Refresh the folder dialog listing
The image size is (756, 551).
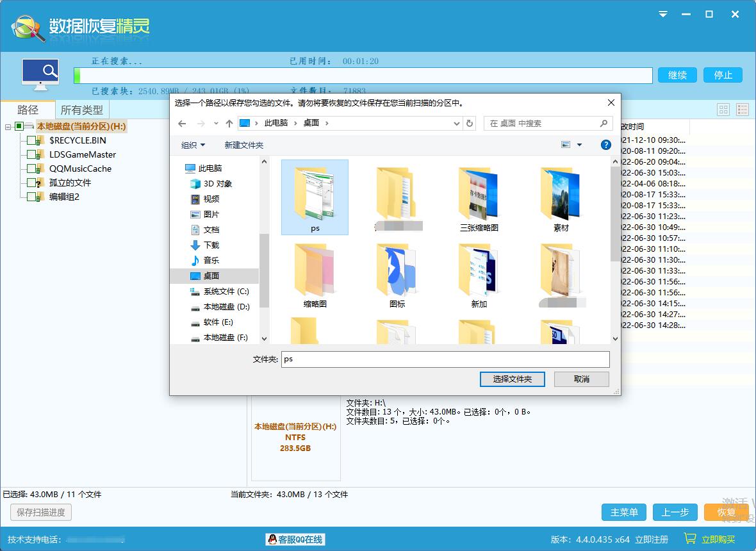469,124
